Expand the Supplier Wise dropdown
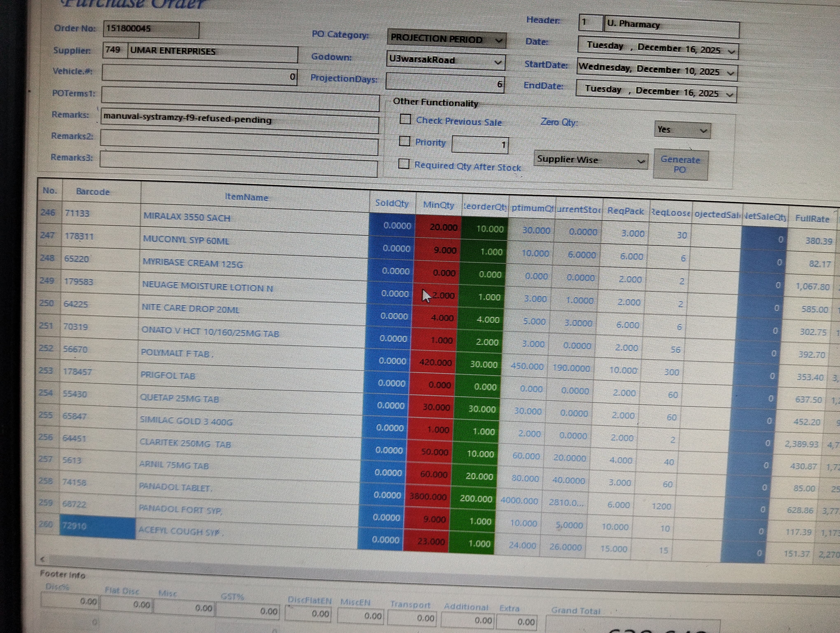840x633 pixels. pos(641,161)
